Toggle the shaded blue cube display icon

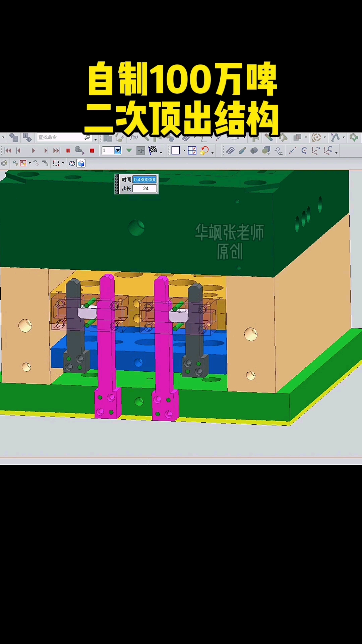pyautogui.click(x=81, y=163)
